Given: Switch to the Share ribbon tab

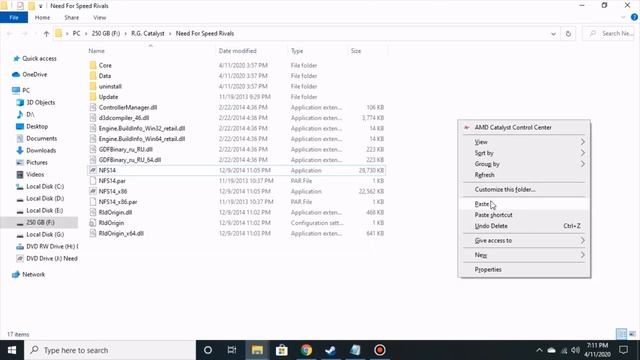Looking at the screenshot, I should pos(71,18).
